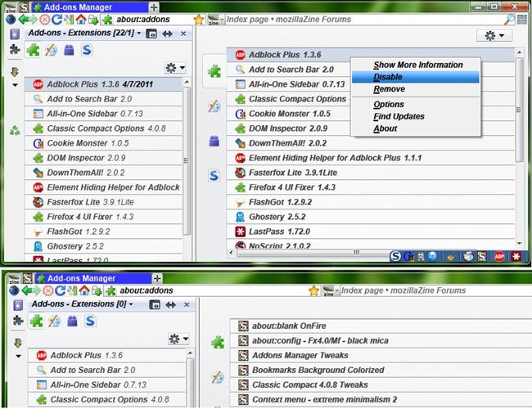The width and height of the screenshot is (532, 409).
Task: Open the gear menu in bottom sidebar
Action: pos(178,339)
